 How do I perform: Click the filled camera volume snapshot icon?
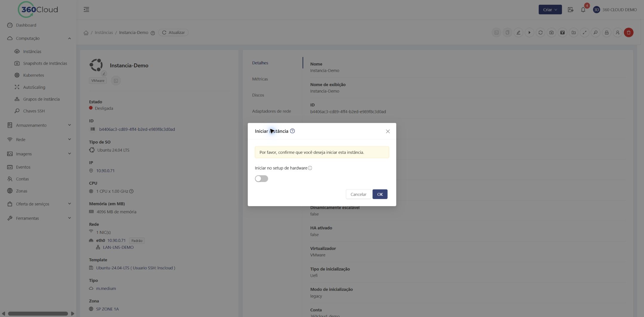(x=562, y=32)
